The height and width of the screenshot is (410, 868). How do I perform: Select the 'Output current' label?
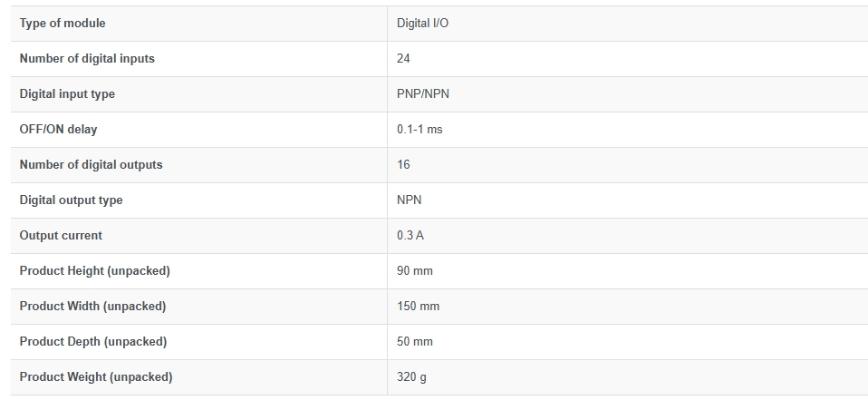[x=61, y=236]
